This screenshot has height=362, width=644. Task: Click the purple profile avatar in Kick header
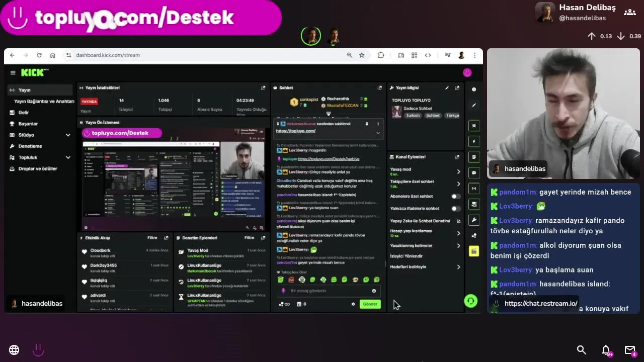point(467,73)
